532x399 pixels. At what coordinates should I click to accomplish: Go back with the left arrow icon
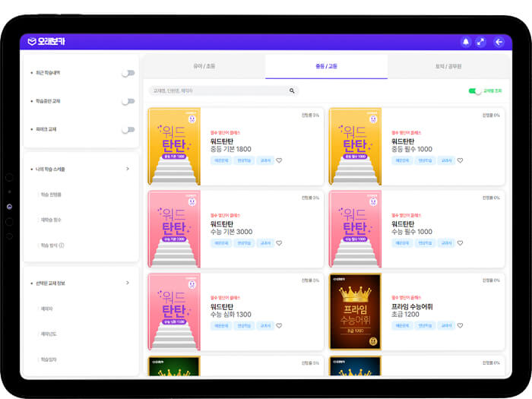point(499,42)
